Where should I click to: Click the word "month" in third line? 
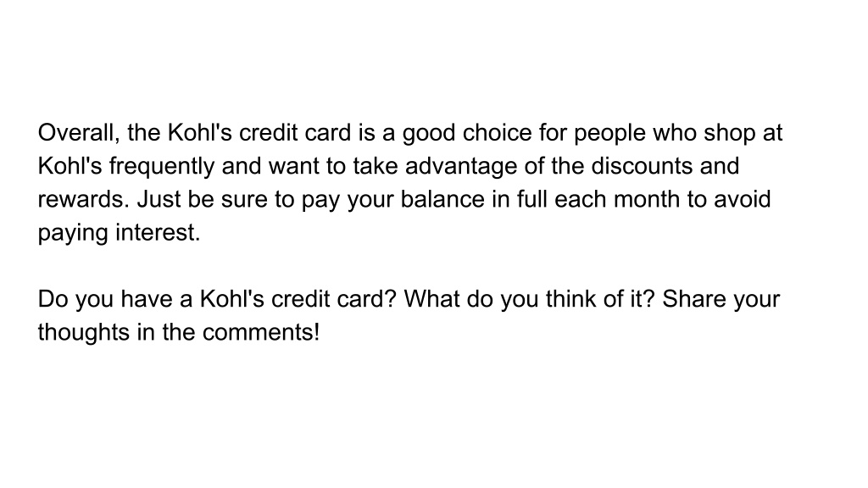(x=647, y=199)
